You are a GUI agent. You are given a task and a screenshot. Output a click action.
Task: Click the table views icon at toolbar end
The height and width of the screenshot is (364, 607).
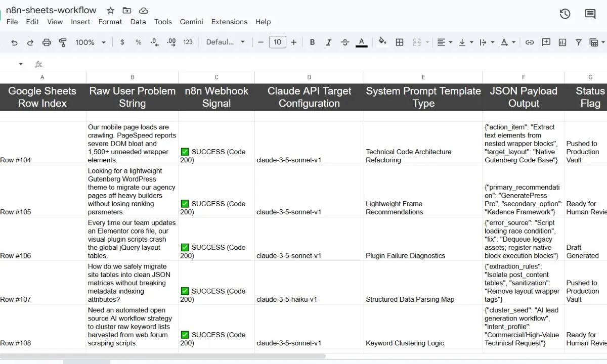pos(594,42)
